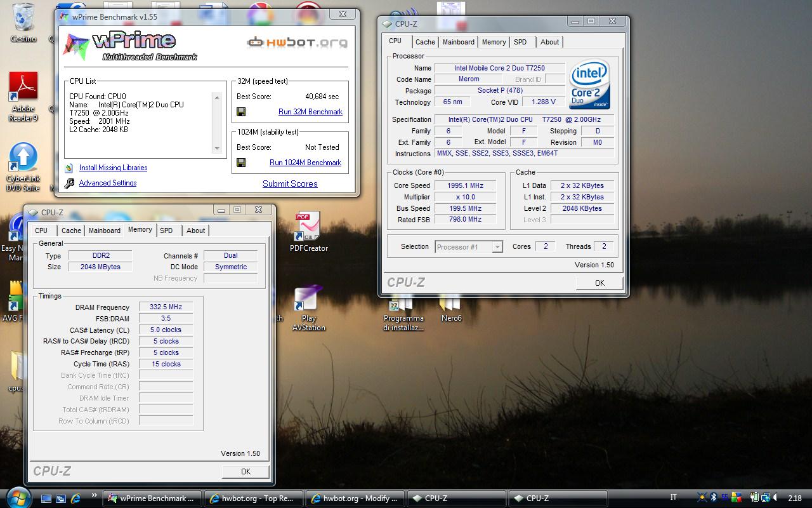Click the CPU List scrollbar down arrow
Viewport: 812px width, 508px height.
click(x=217, y=149)
